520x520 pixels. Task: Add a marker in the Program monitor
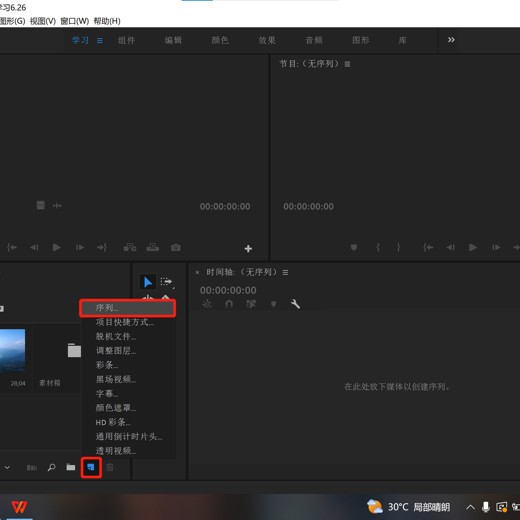point(354,247)
